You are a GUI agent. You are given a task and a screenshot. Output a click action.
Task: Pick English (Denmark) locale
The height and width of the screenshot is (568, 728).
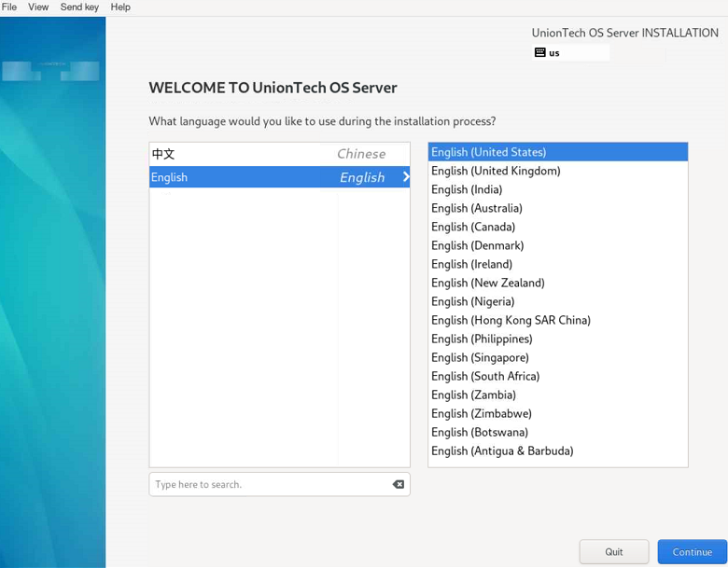click(x=558, y=245)
